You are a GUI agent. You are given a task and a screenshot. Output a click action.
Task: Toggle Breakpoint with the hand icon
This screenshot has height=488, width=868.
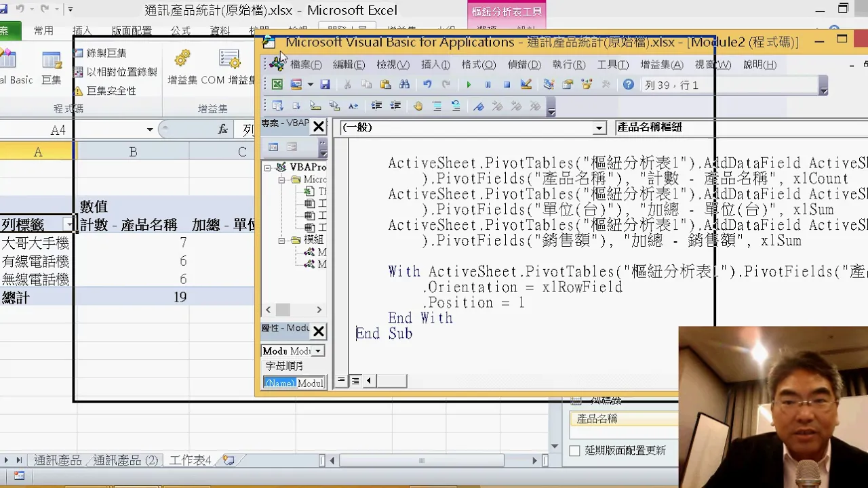(x=418, y=106)
